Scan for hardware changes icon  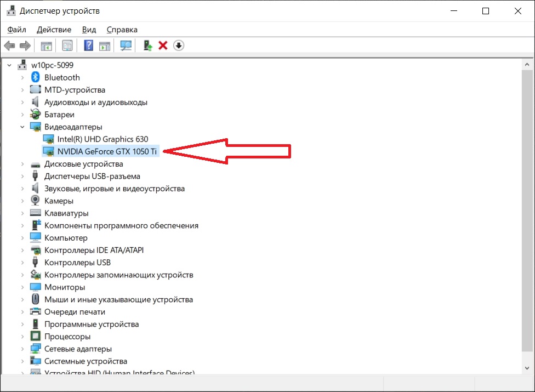pyautogui.click(x=126, y=46)
